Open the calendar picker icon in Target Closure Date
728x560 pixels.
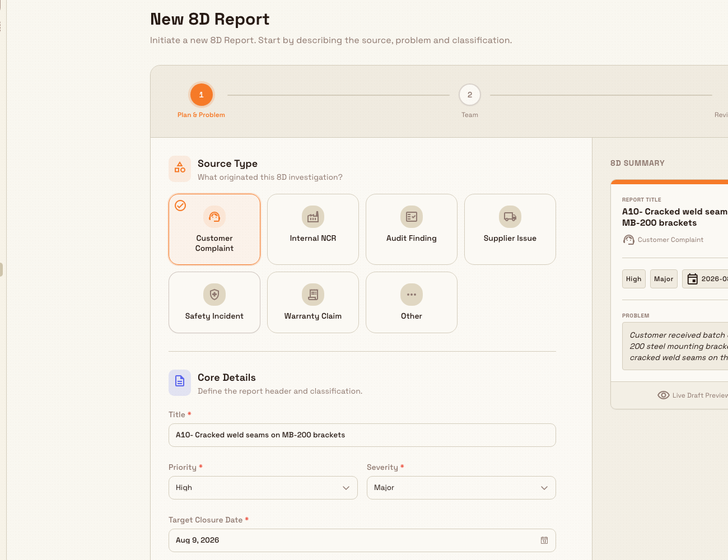(x=544, y=540)
